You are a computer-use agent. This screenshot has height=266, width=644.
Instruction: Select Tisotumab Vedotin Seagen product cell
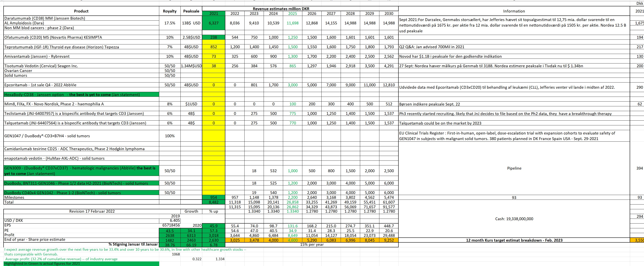point(81,66)
